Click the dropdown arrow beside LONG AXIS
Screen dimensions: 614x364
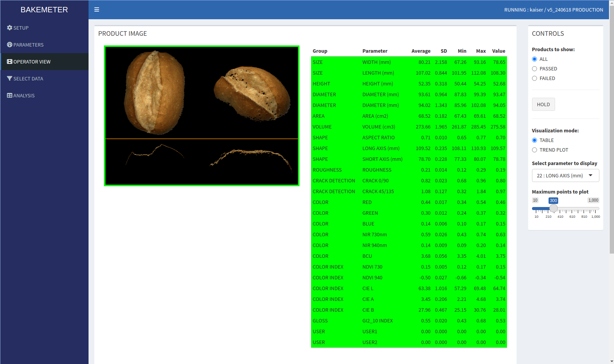pyautogui.click(x=591, y=175)
